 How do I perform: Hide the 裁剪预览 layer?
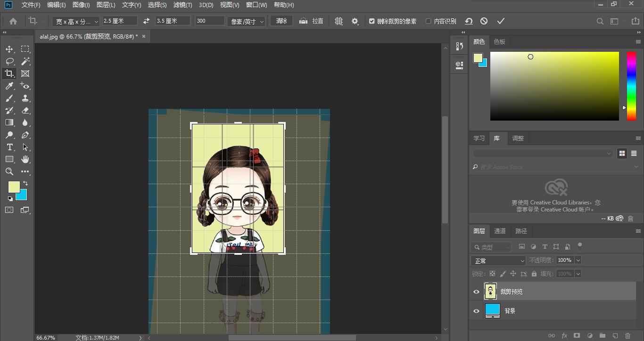pyautogui.click(x=476, y=292)
